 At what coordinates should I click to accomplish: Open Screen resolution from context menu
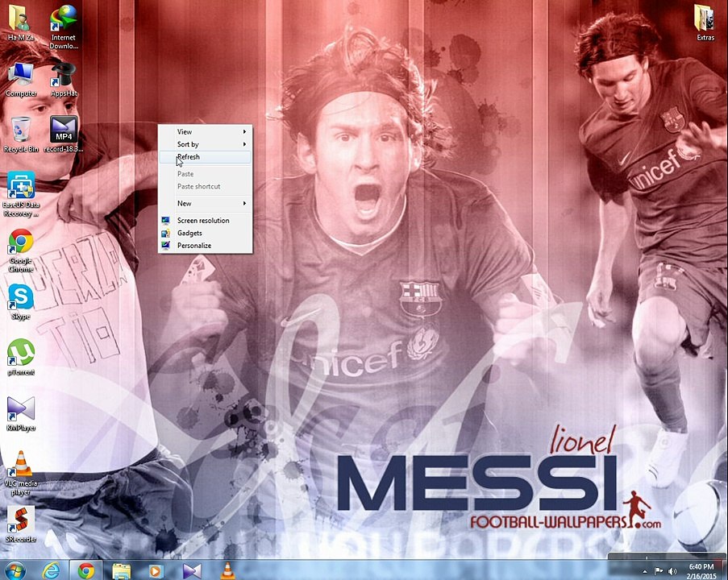pyautogui.click(x=206, y=221)
